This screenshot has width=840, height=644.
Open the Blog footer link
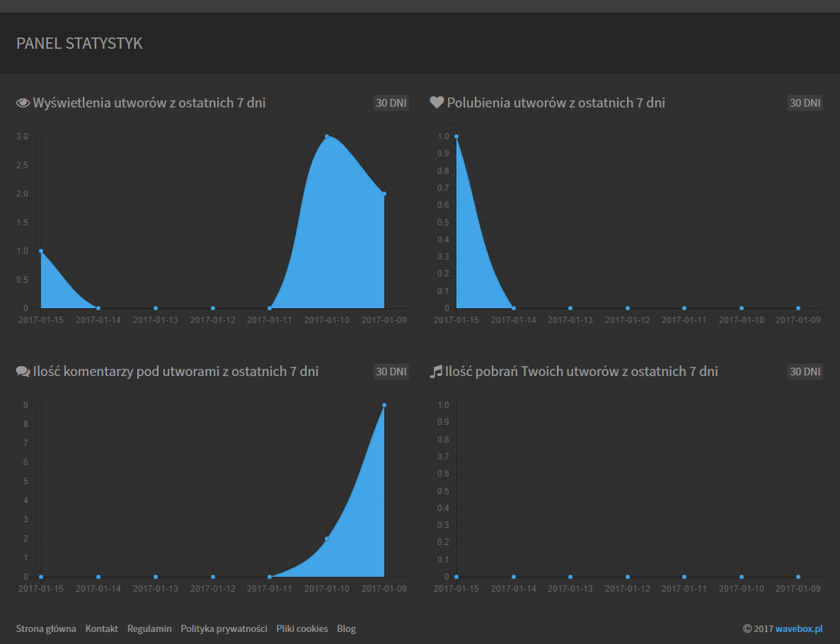click(x=346, y=629)
